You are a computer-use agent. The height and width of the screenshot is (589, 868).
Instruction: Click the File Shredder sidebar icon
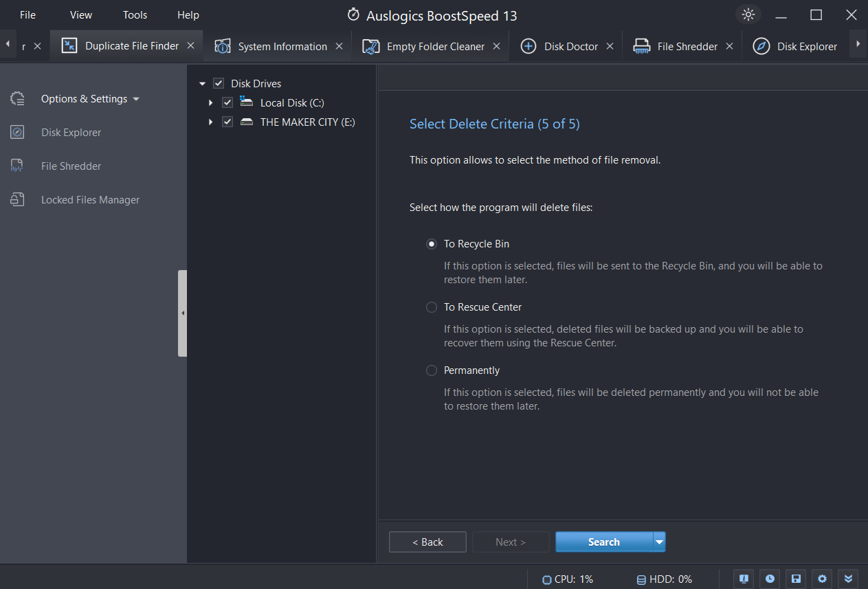17,166
